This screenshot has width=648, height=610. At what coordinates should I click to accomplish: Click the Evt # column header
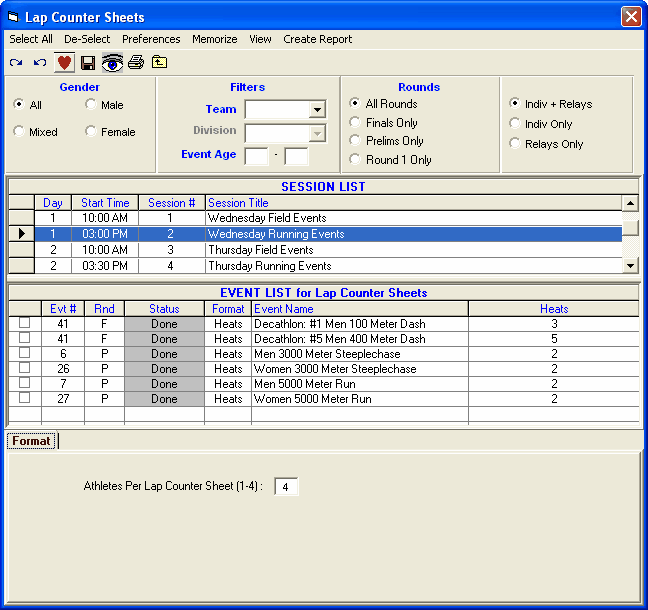point(63,309)
